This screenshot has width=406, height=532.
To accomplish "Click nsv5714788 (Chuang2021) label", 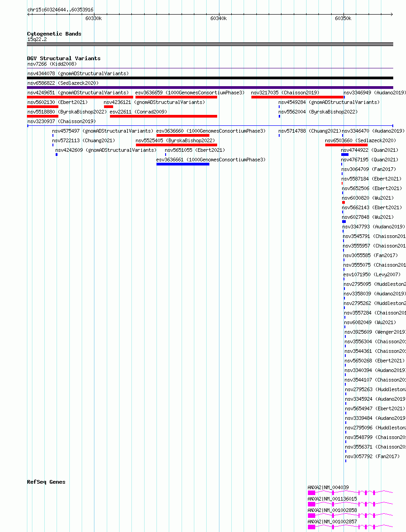I will click(x=310, y=131).
